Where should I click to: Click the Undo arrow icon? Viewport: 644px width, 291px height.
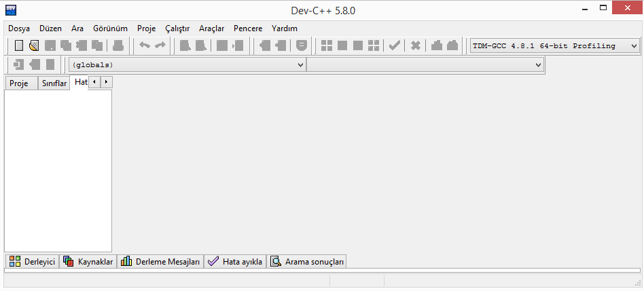[x=145, y=46]
